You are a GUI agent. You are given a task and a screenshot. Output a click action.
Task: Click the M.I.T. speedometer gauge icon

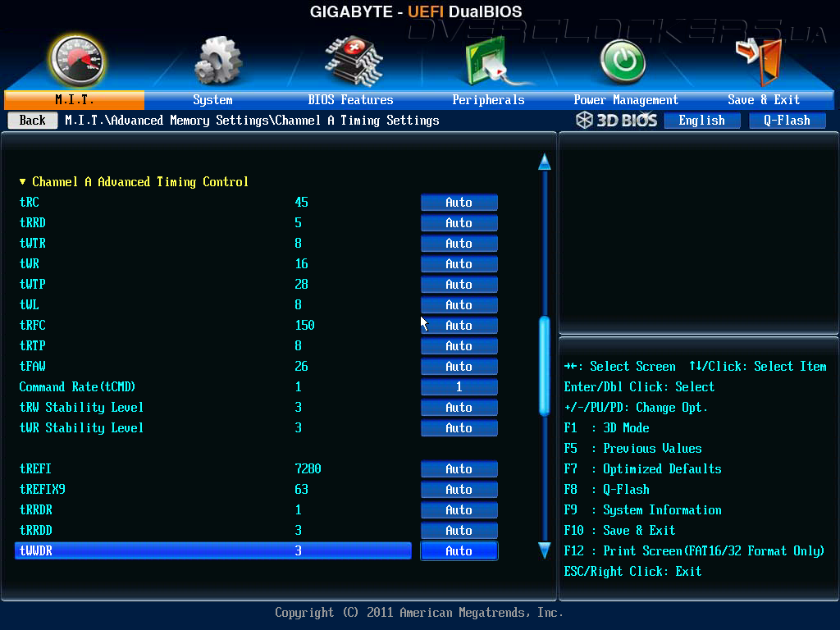click(x=76, y=62)
